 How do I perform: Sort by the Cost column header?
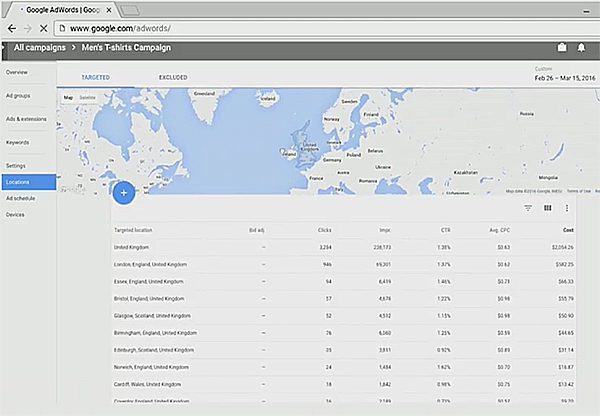click(568, 230)
